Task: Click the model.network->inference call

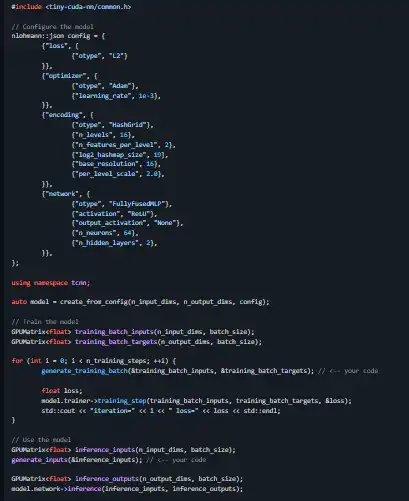Action: 127,489
